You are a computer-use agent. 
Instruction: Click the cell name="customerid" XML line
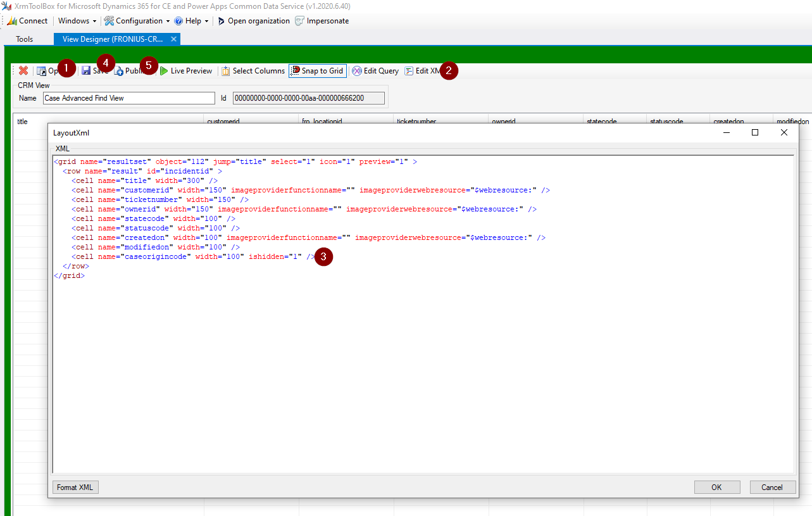pyautogui.click(x=311, y=190)
